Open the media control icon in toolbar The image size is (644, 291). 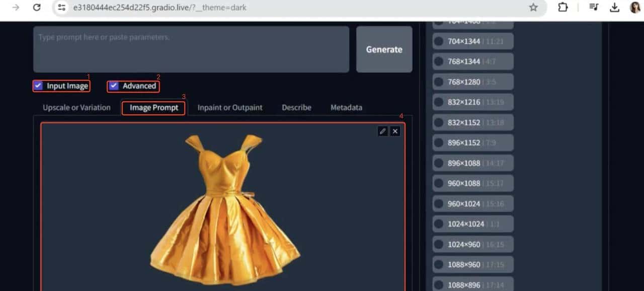[x=594, y=8]
